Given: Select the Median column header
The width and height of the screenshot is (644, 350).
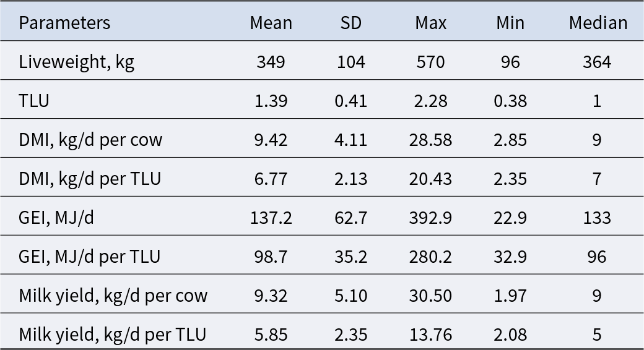Looking at the screenshot, I should [598, 22].
